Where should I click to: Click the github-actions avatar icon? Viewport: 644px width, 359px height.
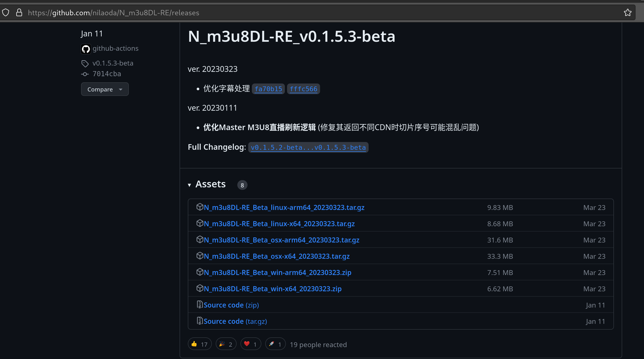(x=86, y=49)
